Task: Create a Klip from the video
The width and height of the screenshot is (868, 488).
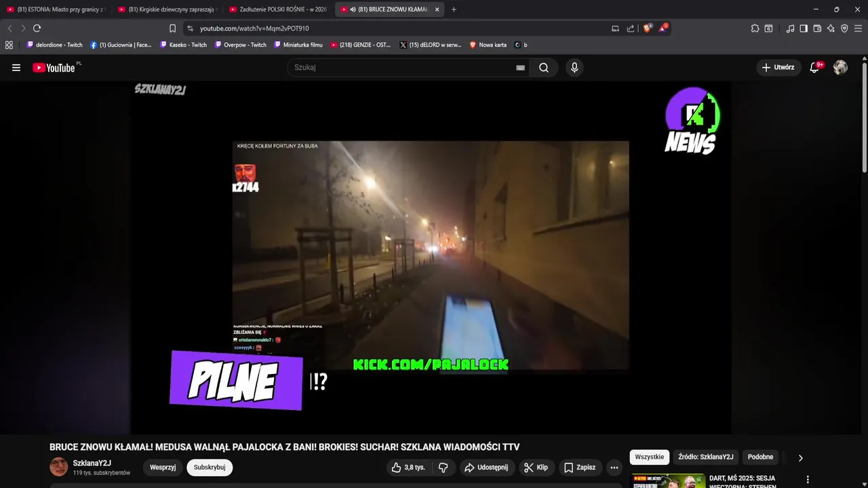Action: [x=536, y=468]
